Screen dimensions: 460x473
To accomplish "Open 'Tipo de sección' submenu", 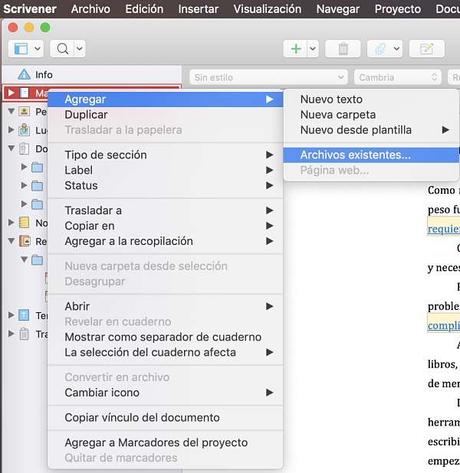I will pos(166,155).
